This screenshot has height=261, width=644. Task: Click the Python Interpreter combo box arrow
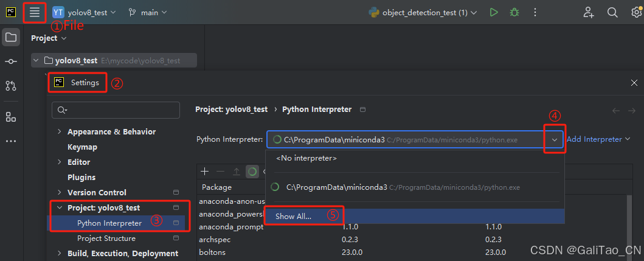coord(555,140)
